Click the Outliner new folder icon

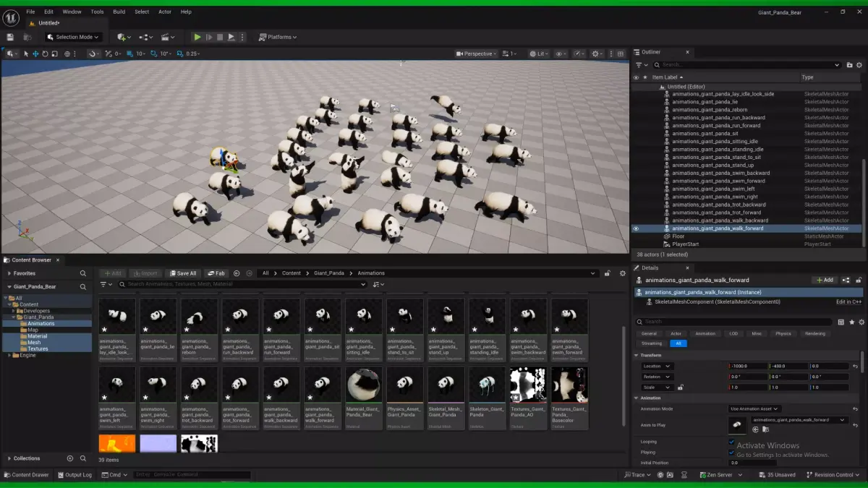pyautogui.click(x=849, y=64)
